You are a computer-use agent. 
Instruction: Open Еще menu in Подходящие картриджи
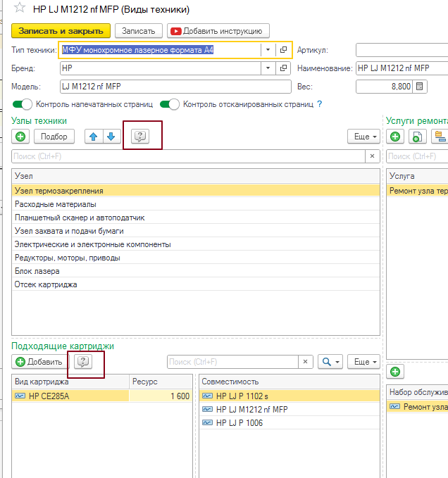(364, 362)
